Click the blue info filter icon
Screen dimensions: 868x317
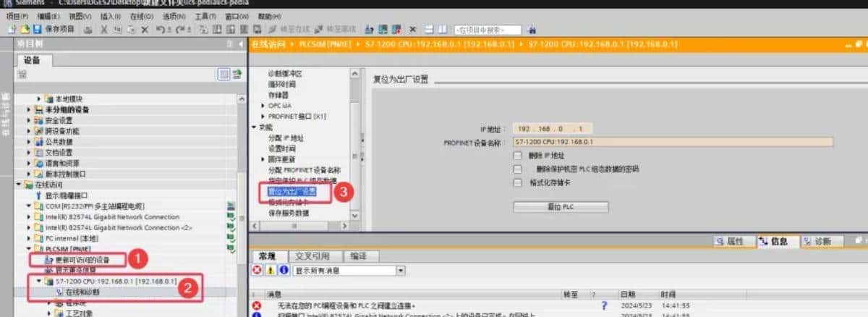click(284, 270)
